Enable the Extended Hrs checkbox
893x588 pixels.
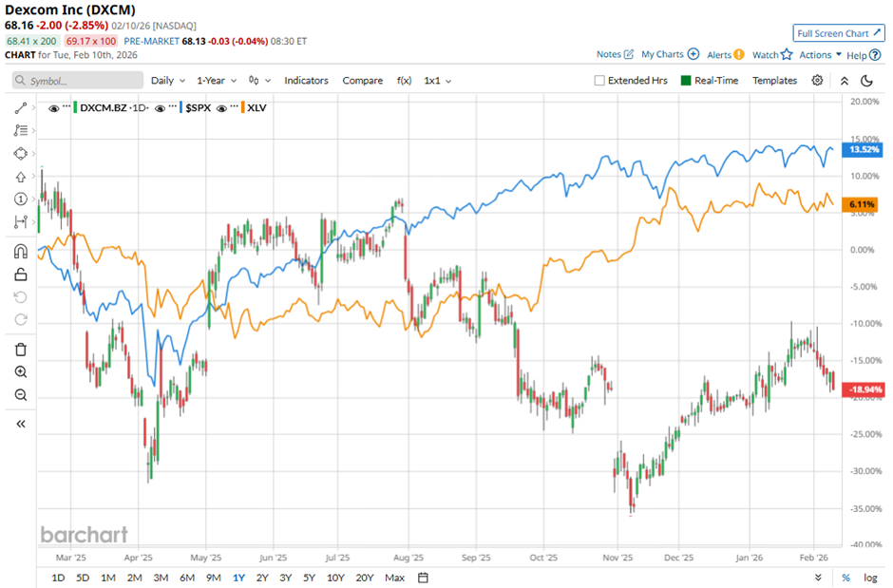click(599, 81)
